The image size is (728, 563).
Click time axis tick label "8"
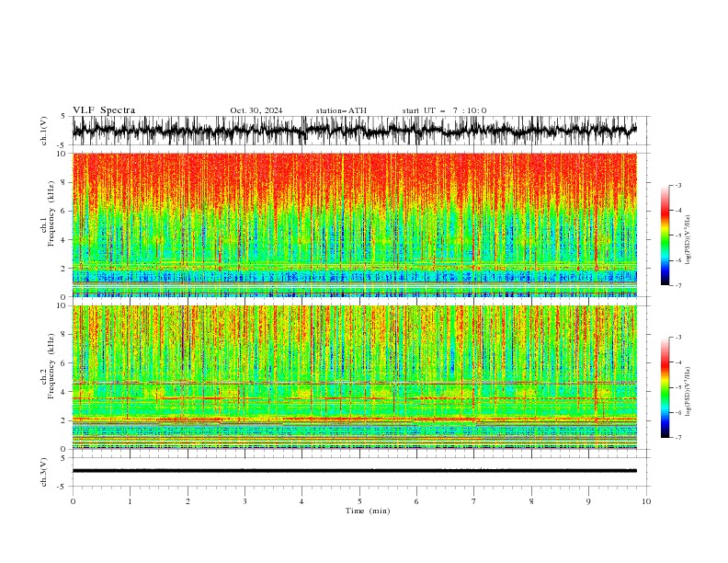[531, 501]
